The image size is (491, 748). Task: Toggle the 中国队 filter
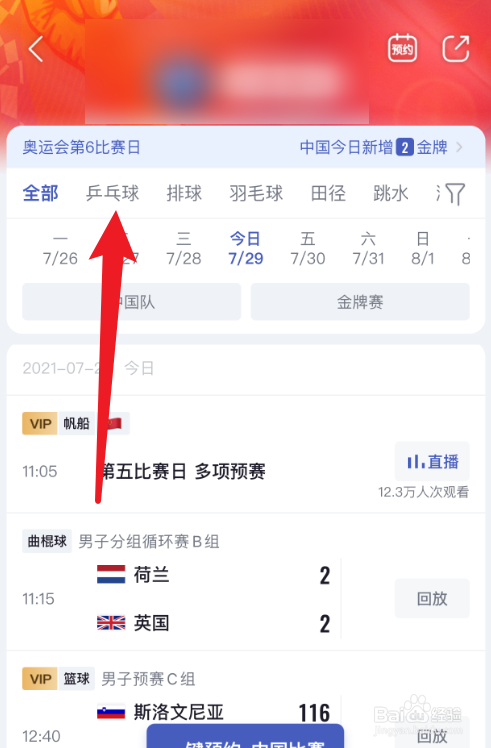pos(132,302)
